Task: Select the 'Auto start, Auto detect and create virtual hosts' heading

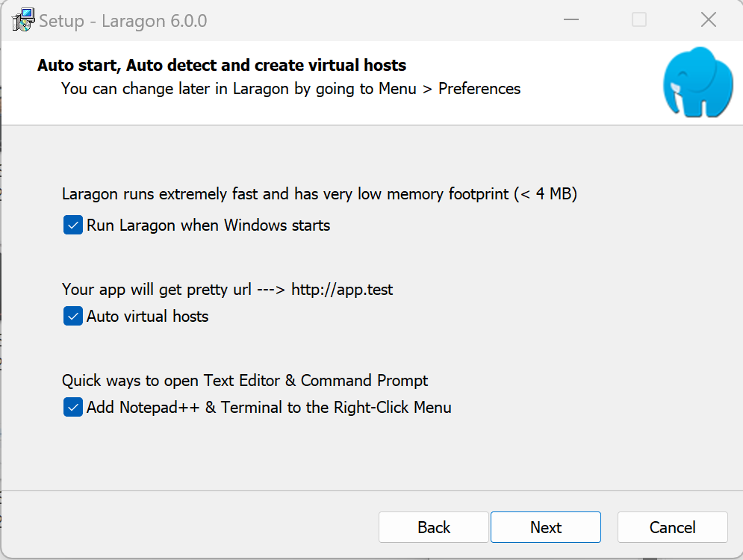Action: click(x=222, y=65)
